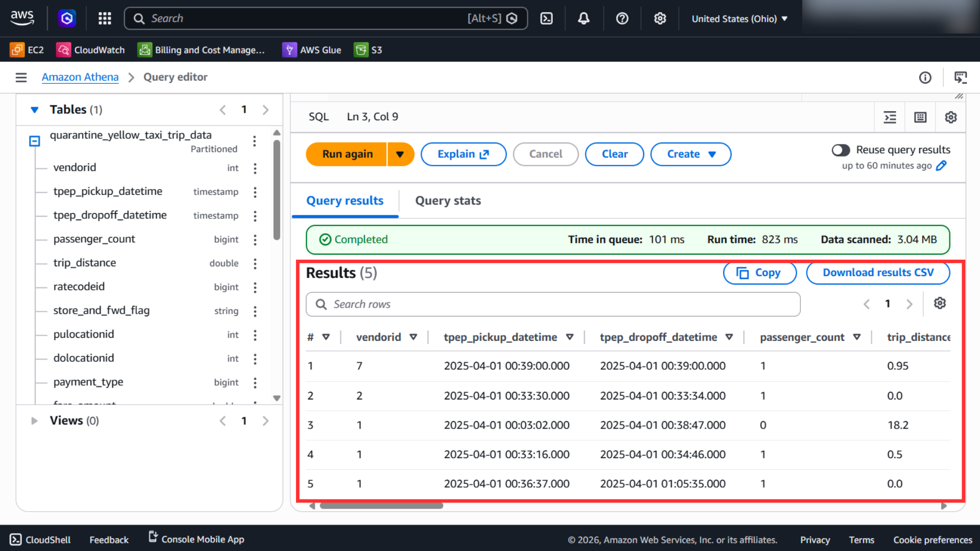Open the region selector United States (Ohio)
Screen dimensions: 980x551
[x=739, y=19]
